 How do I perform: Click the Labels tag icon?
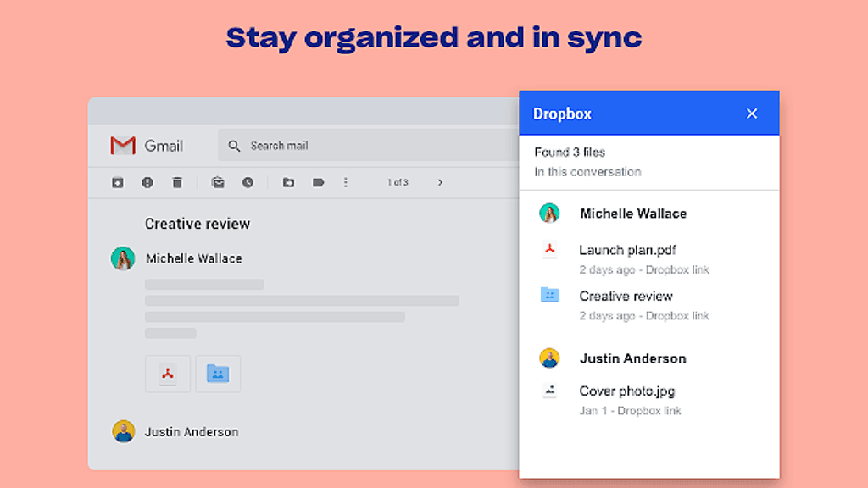click(x=318, y=182)
